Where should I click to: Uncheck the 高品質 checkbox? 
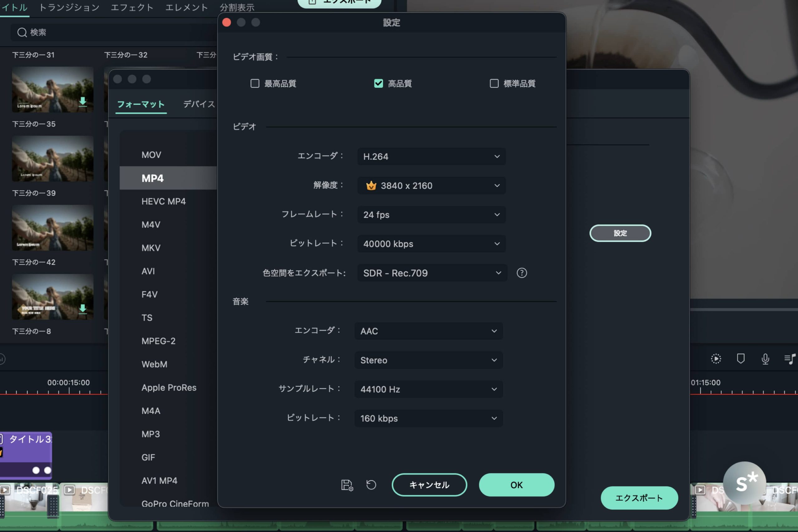(x=378, y=84)
